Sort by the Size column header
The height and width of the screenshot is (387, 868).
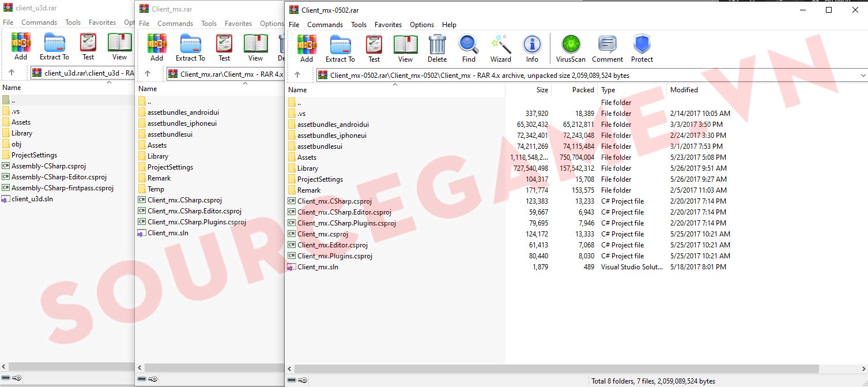click(x=528, y=90)
